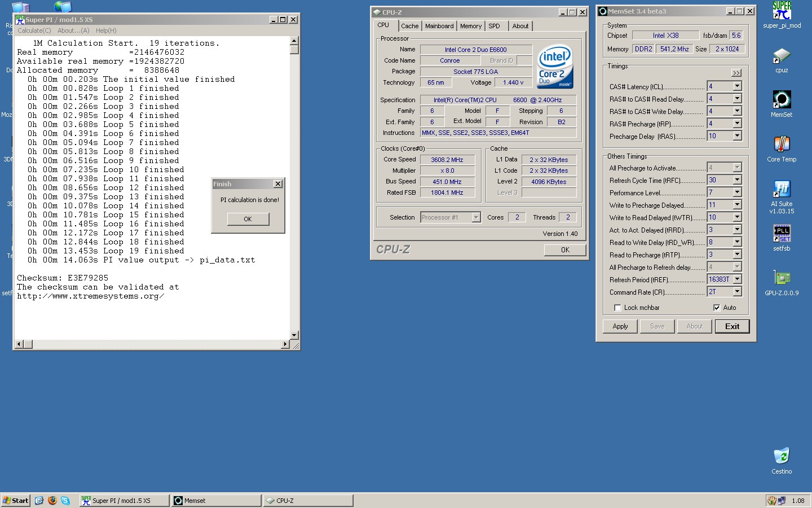Toggle the Auto checkbox in MemSet

[717, 308]
